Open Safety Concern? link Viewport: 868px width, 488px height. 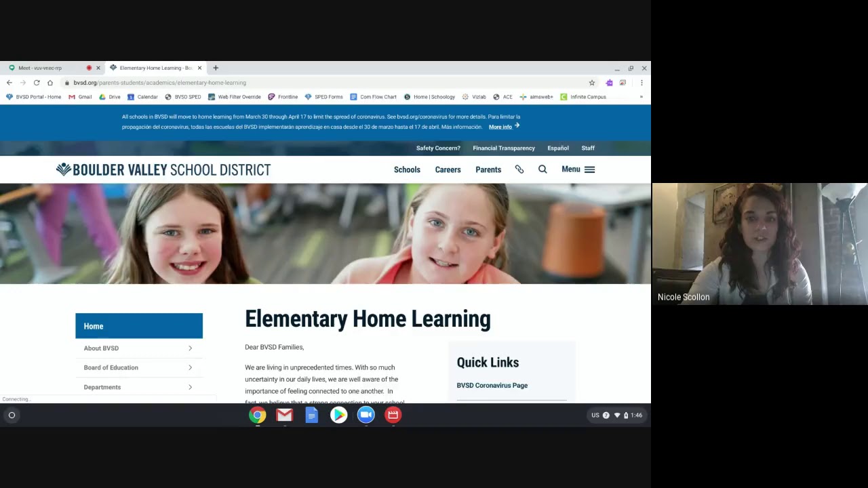438,148
